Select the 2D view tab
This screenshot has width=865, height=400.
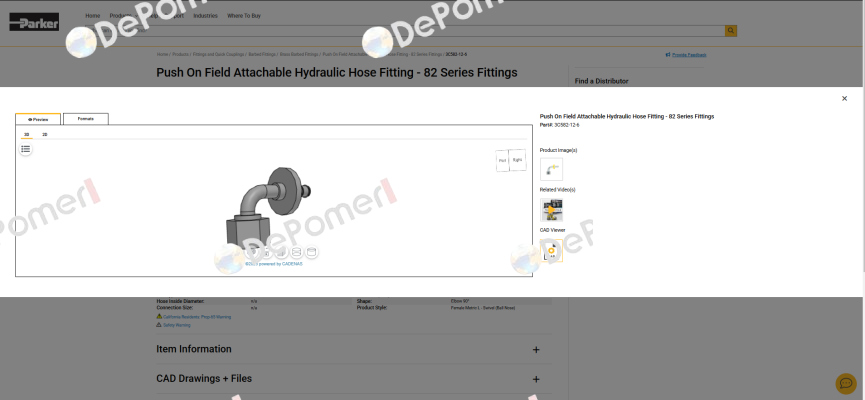point(45,135)
